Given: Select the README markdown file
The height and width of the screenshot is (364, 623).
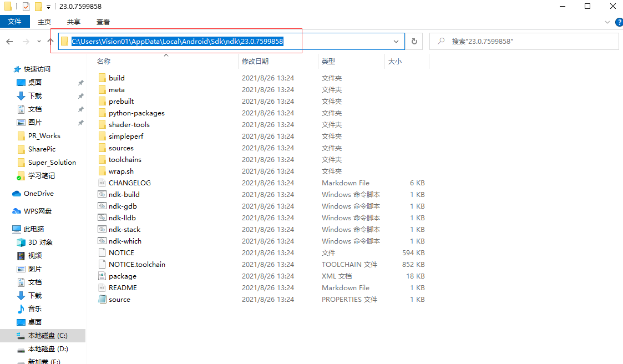Looking at the screenshot, I should (123, 287).
